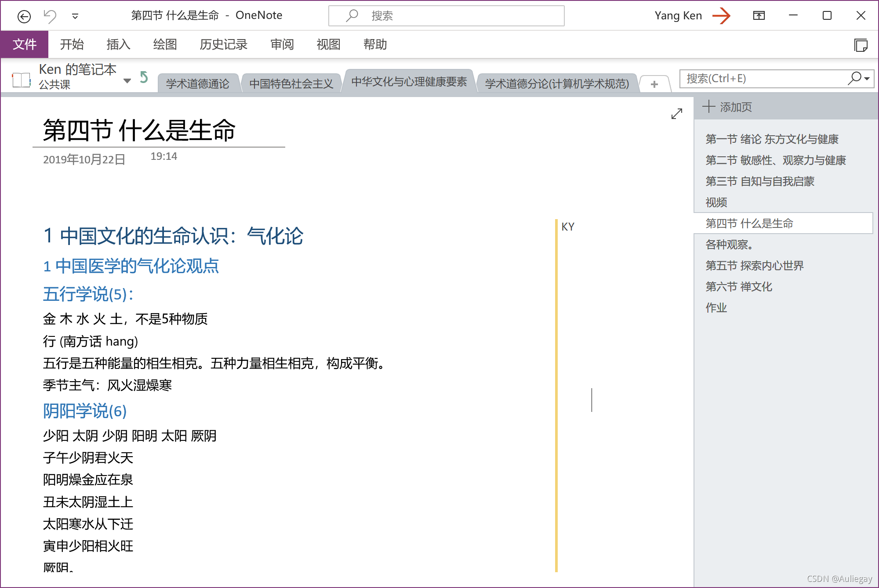Switch to the 历史记录 ribbon tab

pyautogui.click(x=223, y=44)
